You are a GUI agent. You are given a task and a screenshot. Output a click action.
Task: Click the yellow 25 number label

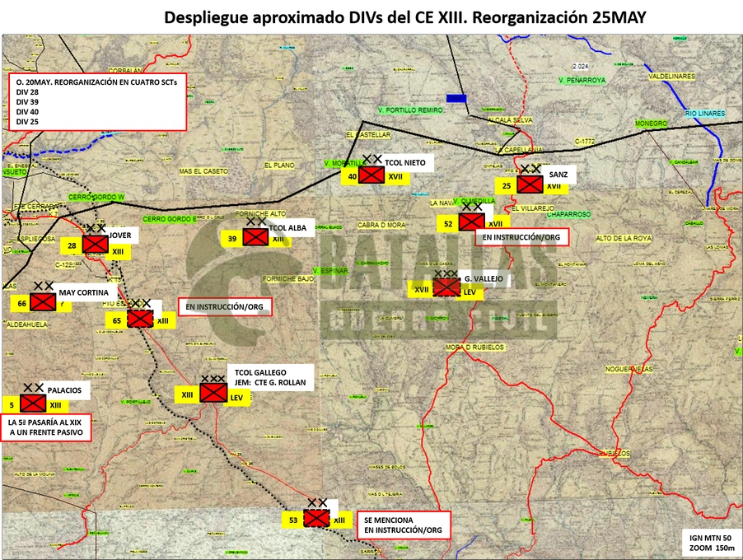pyautogui.click(x=507, y=186)
